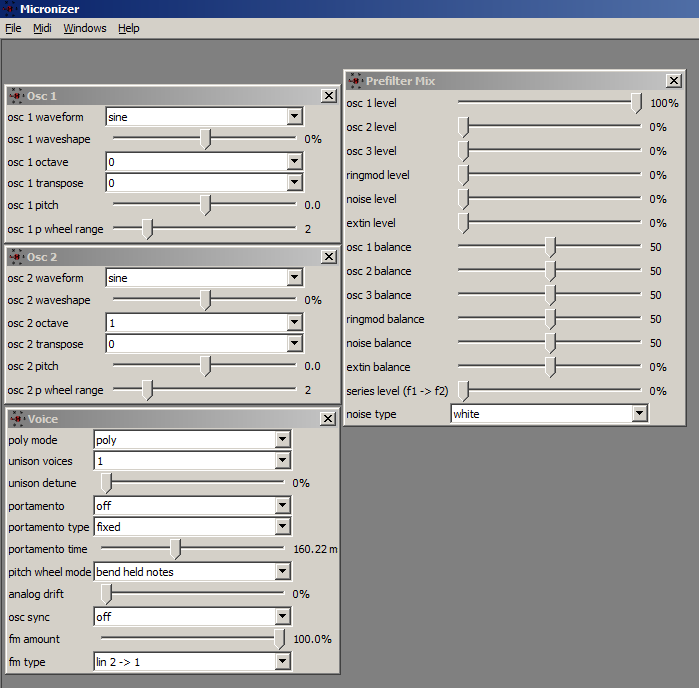Click the Prefilter Mix panel icon

click(x=355, y=80)
